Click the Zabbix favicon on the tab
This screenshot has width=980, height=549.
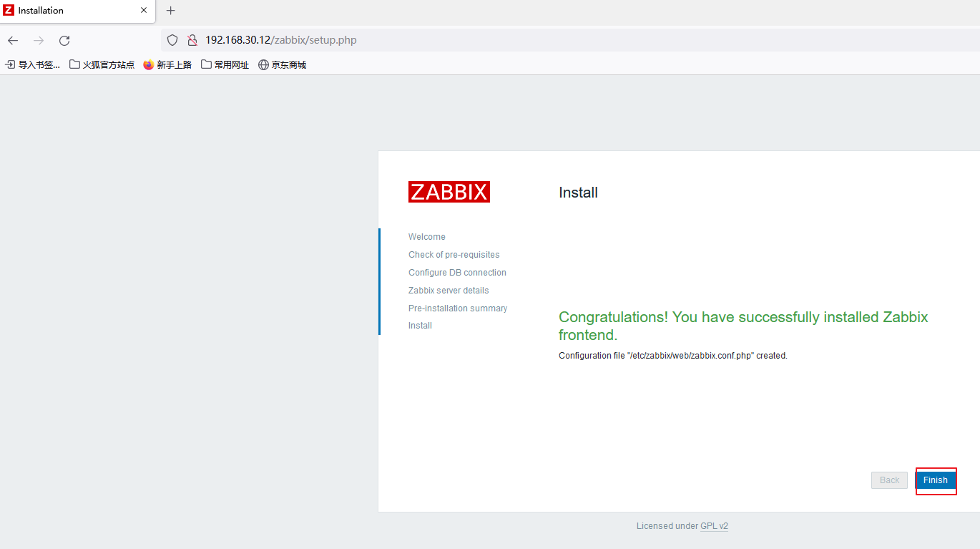click(9, 11)
